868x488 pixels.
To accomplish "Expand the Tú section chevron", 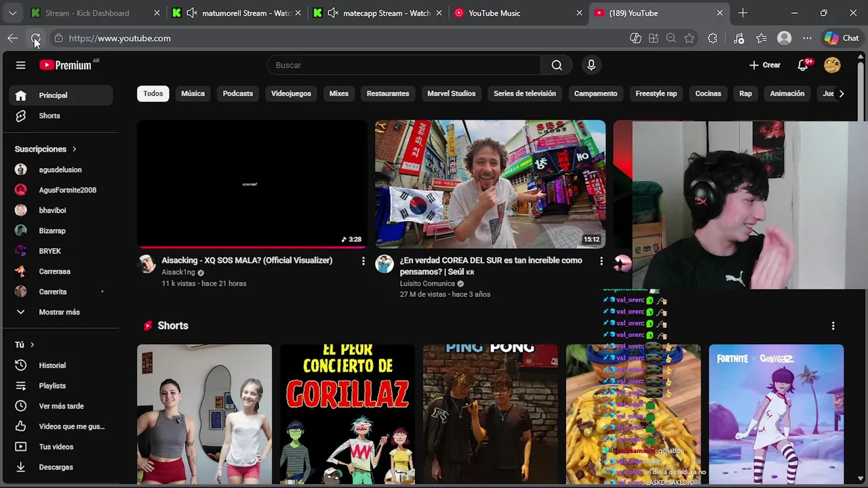I will click(32, 345).
